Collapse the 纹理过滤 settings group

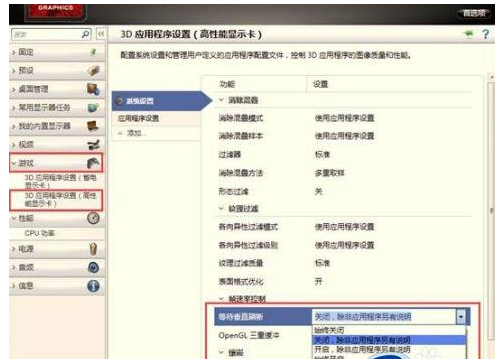click(x=221, y=208)
